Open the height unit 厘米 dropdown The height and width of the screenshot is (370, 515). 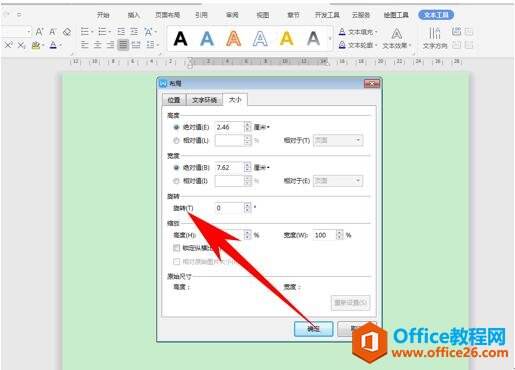point(262,127)
